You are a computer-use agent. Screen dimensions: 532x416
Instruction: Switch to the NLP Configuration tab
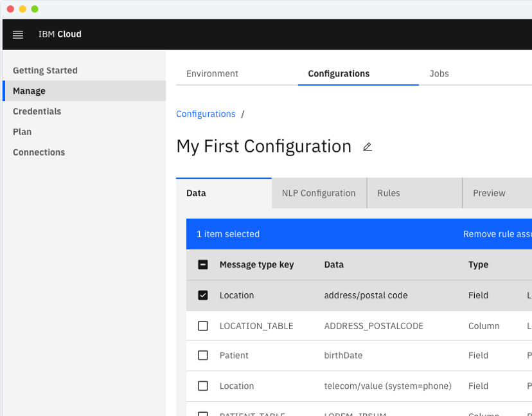pos(319,194)
